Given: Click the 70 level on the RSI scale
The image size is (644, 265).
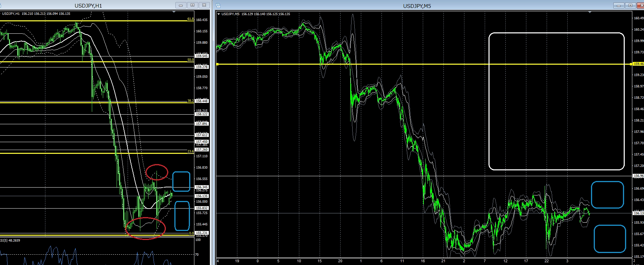Looking at the screenshot, I should 197,255.
